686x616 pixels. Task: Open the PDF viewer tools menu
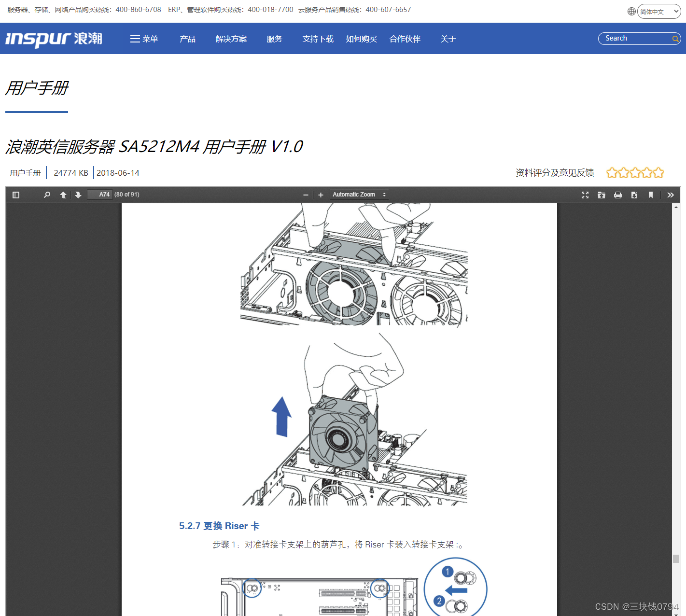[x=671, y=195]
